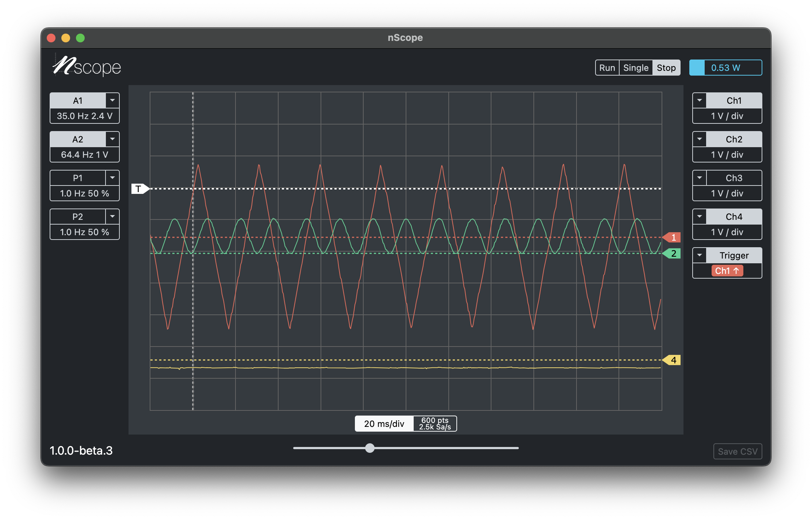Toggle the A1 analog output on/off
This screenshot has width=812, height=520.
point(78,100)
